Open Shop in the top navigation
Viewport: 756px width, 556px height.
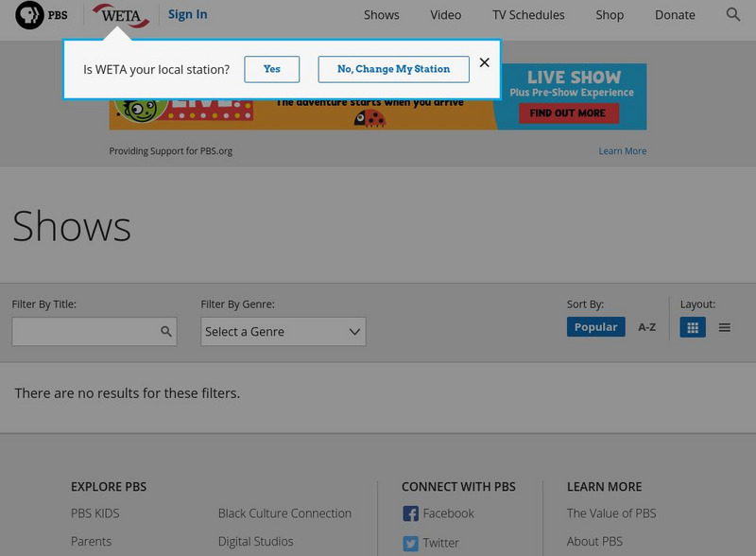coord(610,15)
